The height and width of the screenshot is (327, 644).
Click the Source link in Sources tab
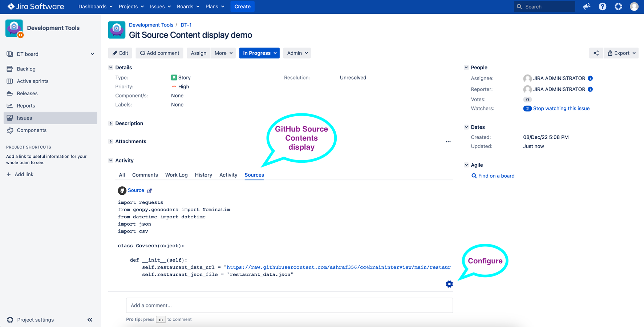[x=136, y=190]
